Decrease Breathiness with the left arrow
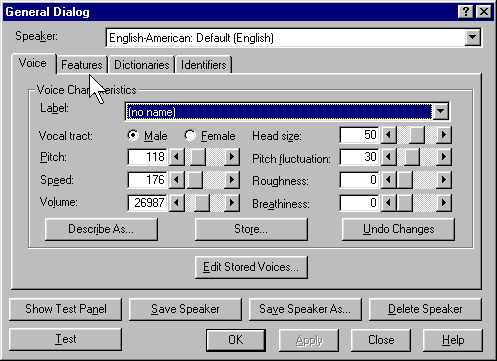 (388, 203)
